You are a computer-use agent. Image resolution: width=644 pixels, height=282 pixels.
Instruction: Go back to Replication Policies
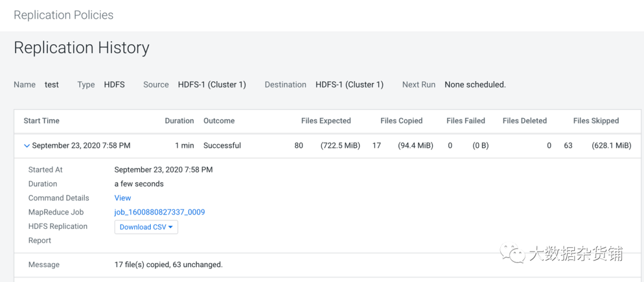pos(63,15)
